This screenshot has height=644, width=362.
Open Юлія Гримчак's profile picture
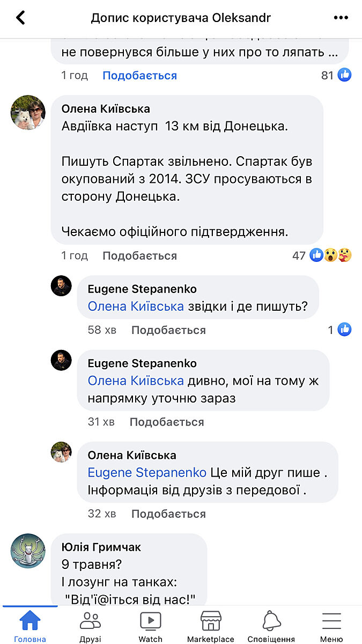point(28,551)
